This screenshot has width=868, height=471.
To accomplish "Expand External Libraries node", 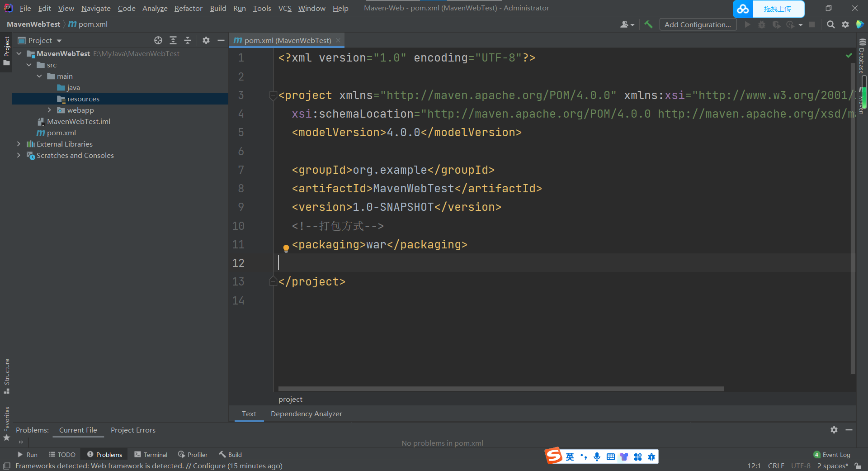I will 19,144.
